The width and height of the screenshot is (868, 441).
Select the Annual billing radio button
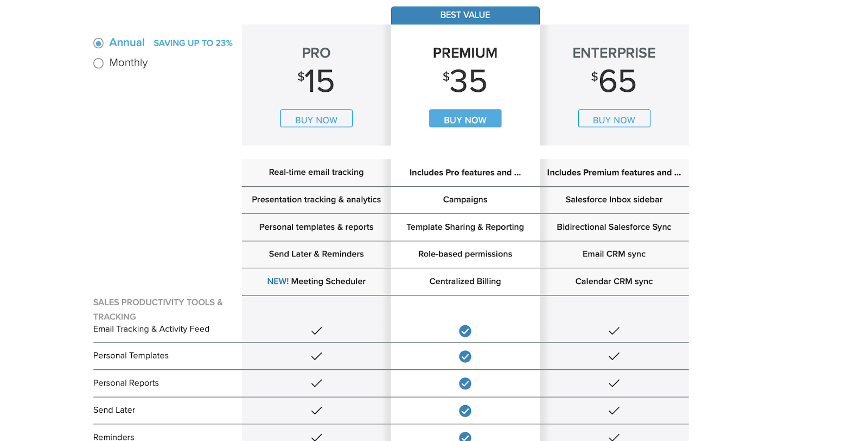coord(98,43)
